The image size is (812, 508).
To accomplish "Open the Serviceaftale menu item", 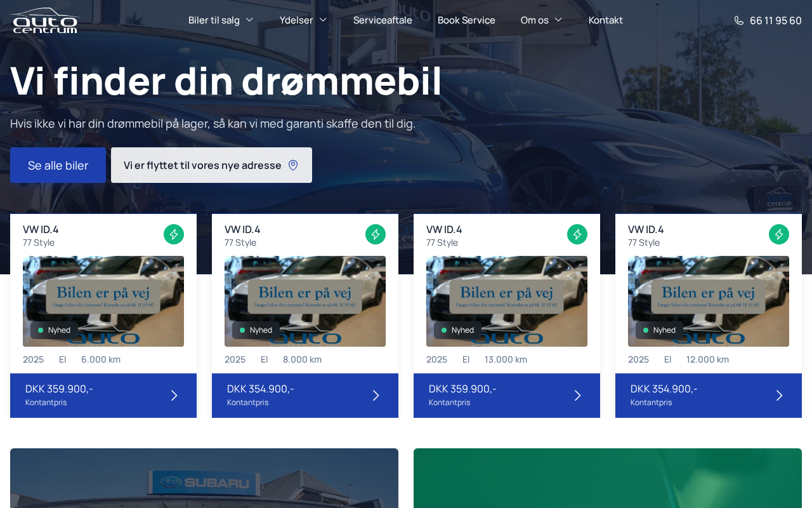I will [x=383, y=20].
